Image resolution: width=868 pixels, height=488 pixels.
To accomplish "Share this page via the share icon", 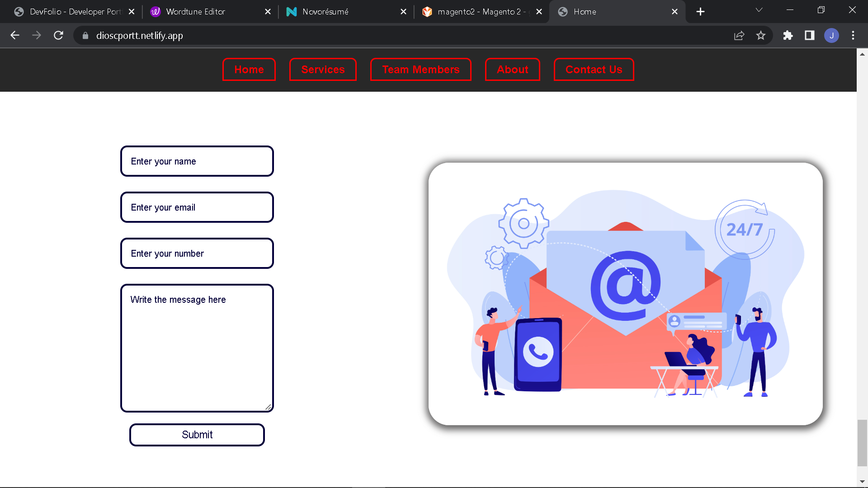I will click(739, 35).
